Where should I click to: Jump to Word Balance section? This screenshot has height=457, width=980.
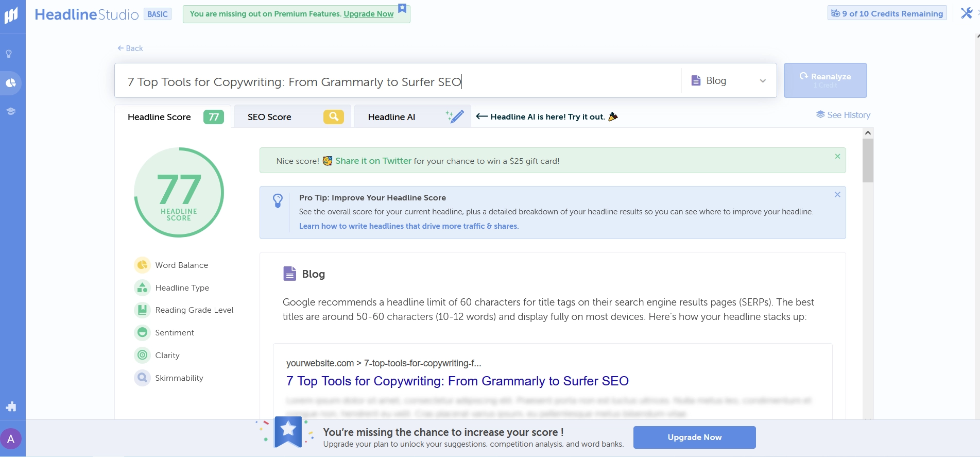[x=182, y=265]
